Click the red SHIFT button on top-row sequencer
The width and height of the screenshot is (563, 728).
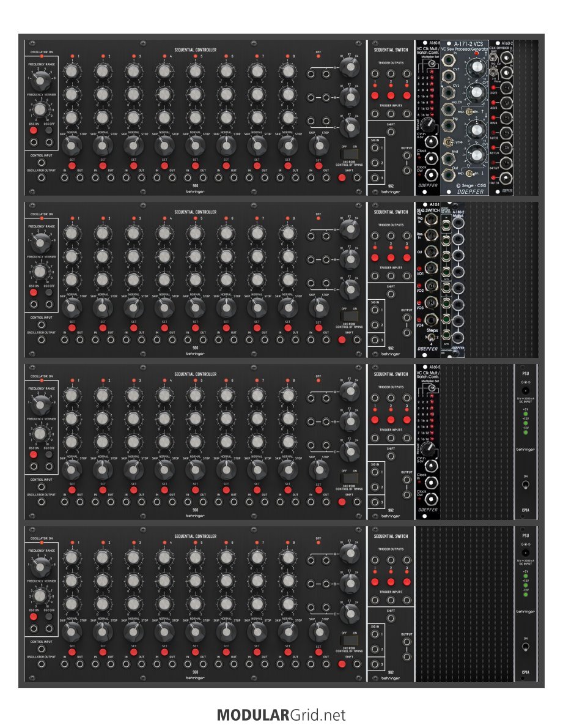click(x=342, y=177)
